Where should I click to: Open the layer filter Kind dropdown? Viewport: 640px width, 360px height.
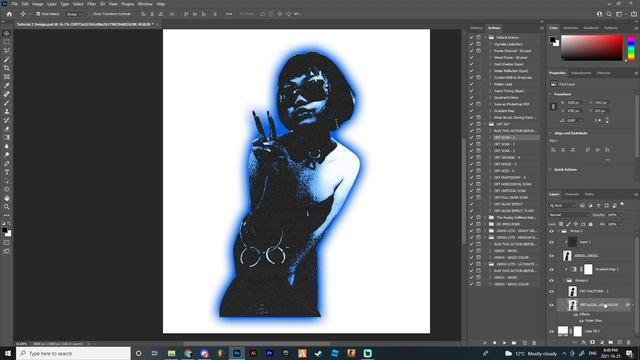[563, 205]
